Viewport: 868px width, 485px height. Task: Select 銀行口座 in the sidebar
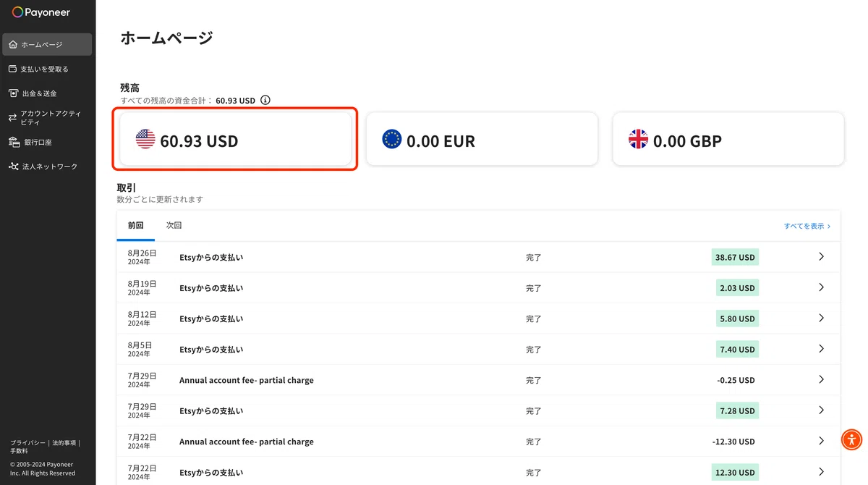click(x=47, y=143)
